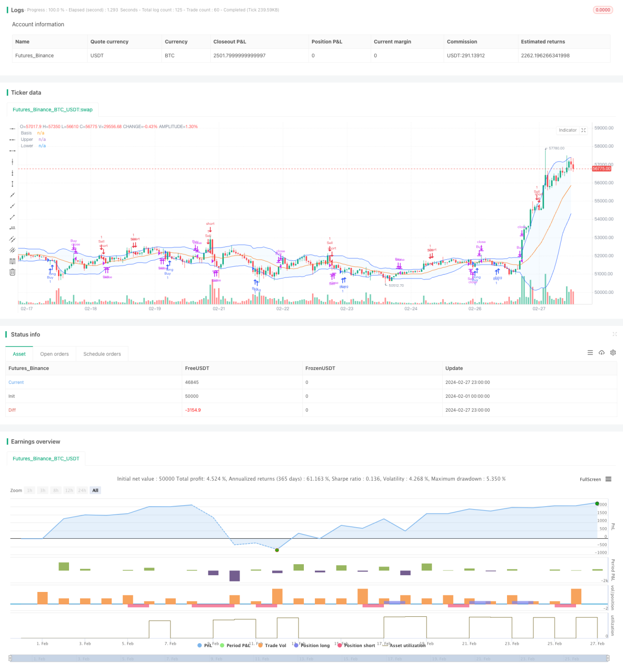
Task: Open the list view icon in Status info
Action: coord(590,353)
